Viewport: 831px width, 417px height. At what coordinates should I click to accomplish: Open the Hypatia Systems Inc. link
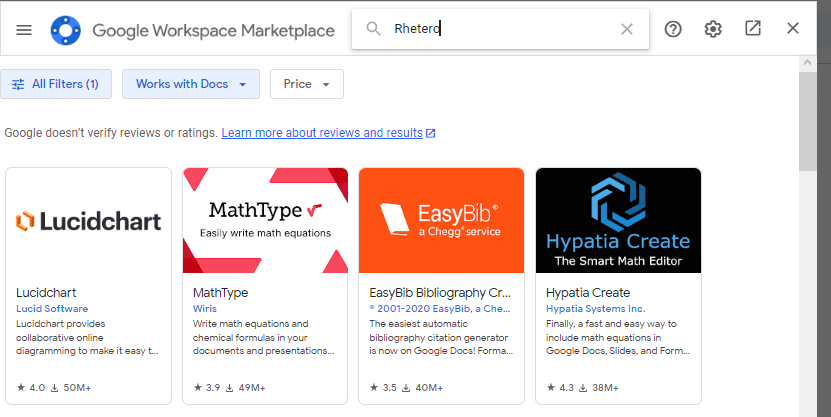coord(596,308)
